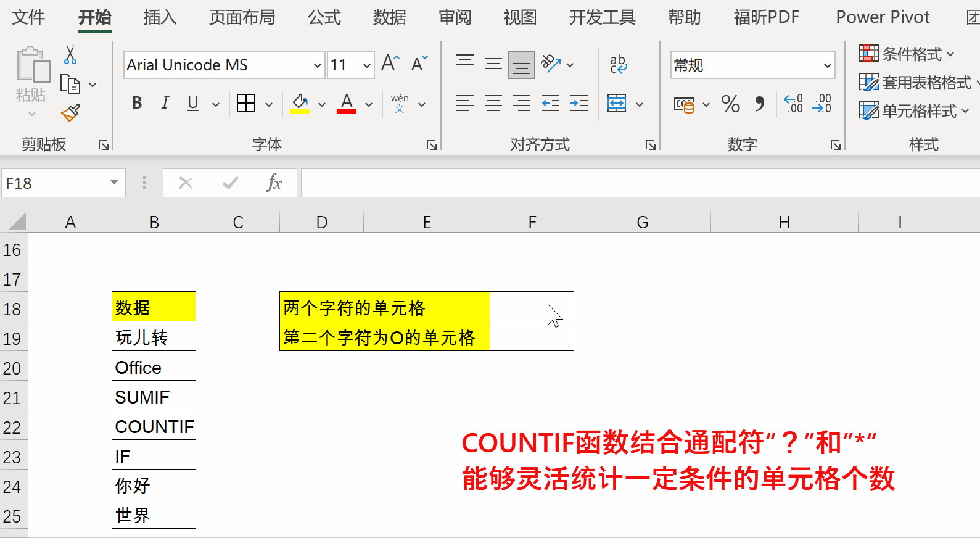This screenshot has height=538, width=980.
Task: Open the 文件 tab
Action: pyautogui.click(x=28, y=17)
